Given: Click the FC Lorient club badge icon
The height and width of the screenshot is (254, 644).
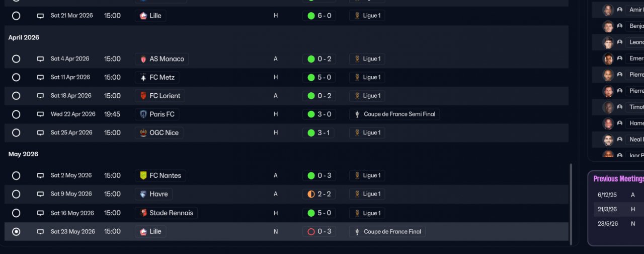Looking at the screenshot, I should (x=143, y=96).
